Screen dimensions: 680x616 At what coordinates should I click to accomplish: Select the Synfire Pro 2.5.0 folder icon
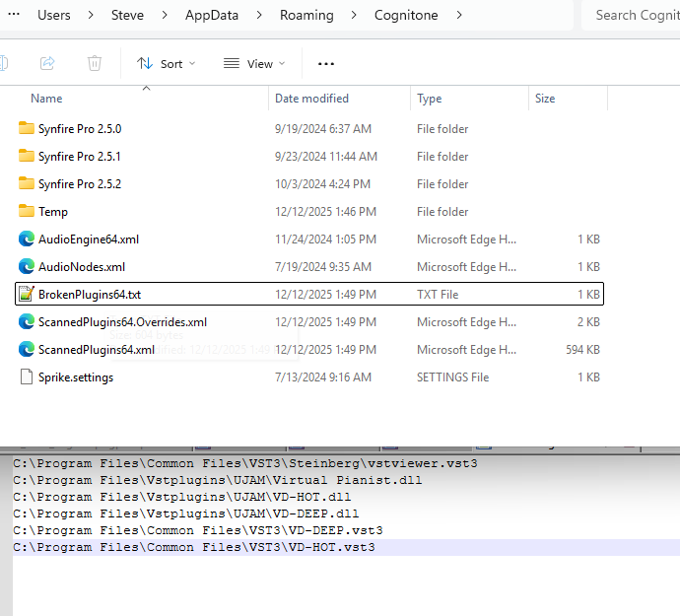click(27, 129)
